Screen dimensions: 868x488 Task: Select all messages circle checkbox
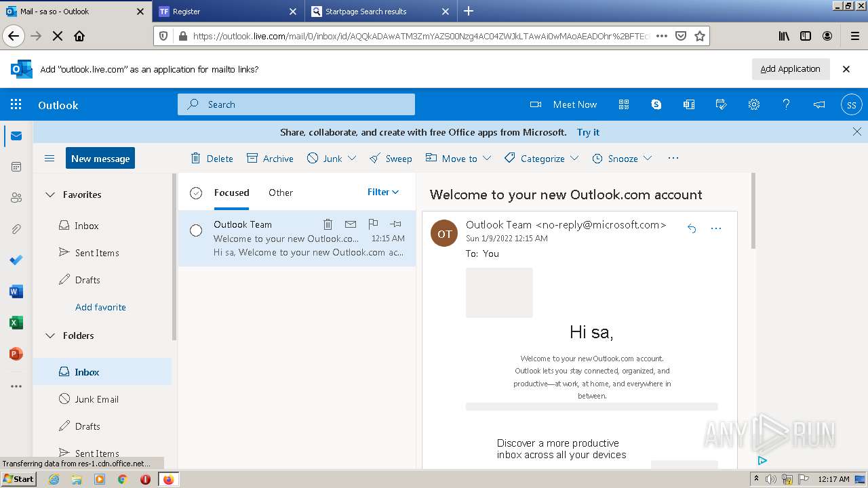(196, 193)
